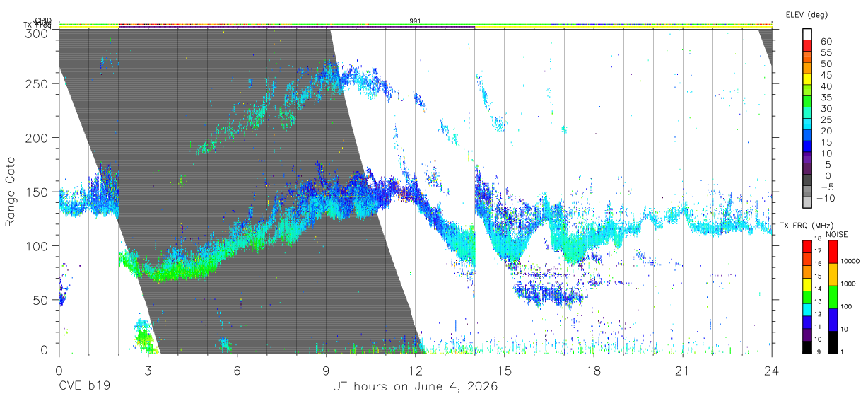Click the '6' tick on UT hours axis

pos(237,371)
